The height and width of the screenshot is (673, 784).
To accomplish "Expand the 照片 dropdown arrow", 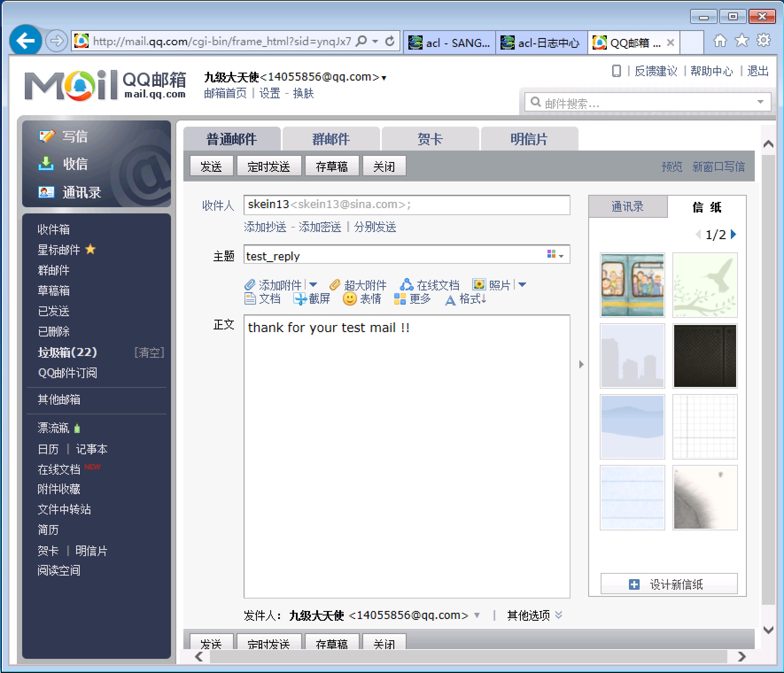I will [x=522, y=285].
